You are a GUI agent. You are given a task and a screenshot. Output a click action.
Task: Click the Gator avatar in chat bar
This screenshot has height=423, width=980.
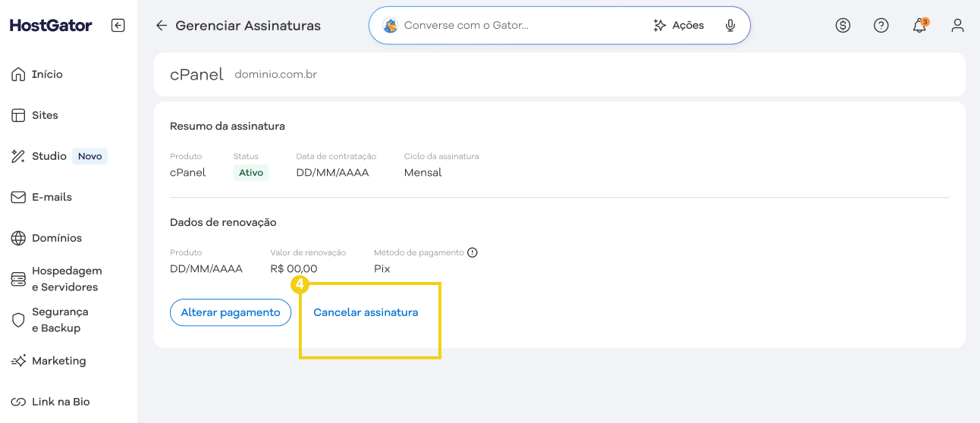point(391,26)
